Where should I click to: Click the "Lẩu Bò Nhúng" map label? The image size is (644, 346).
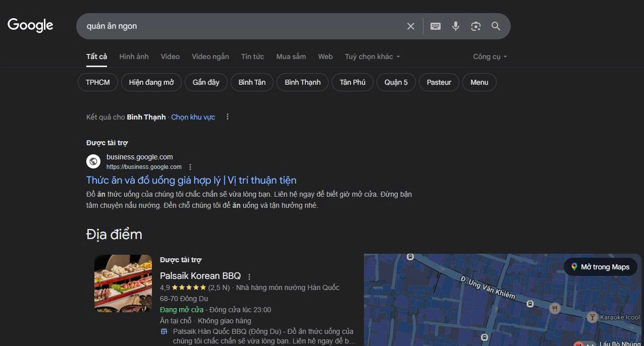coord(620,343)
